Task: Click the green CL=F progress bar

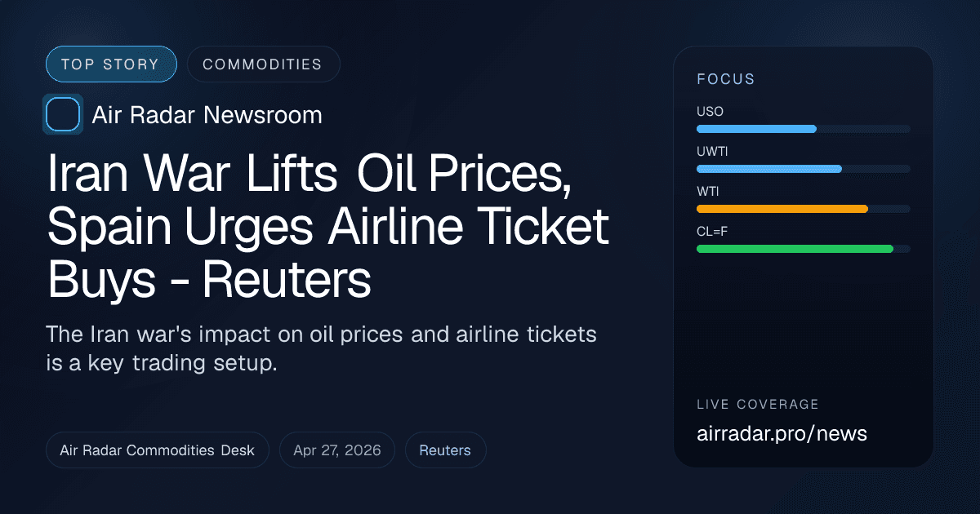Action: click(x=795, y=249)
